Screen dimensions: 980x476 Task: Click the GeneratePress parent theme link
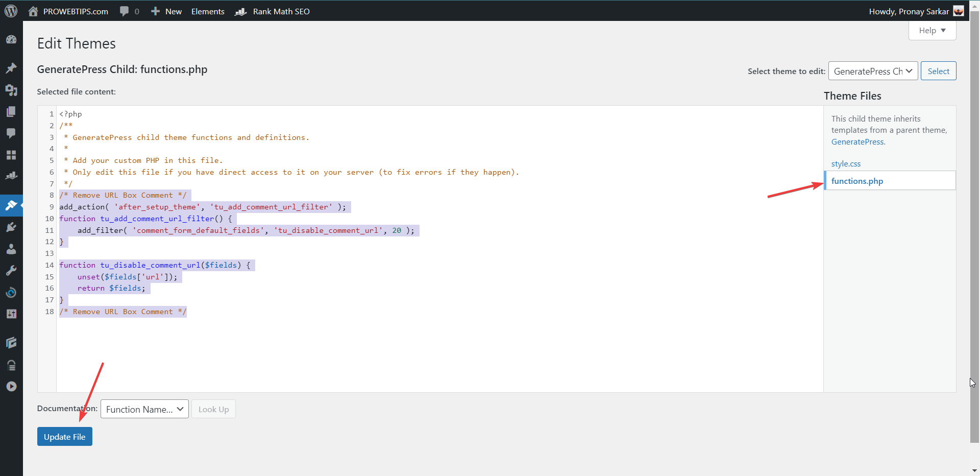coord(857,142)
